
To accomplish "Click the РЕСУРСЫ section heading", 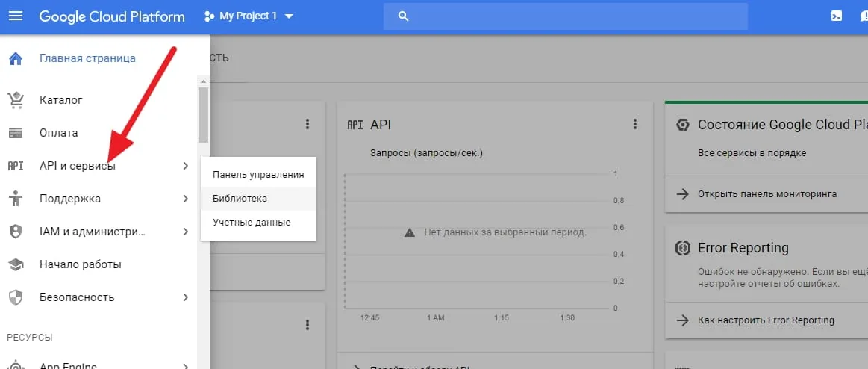I will coord(30,338).
